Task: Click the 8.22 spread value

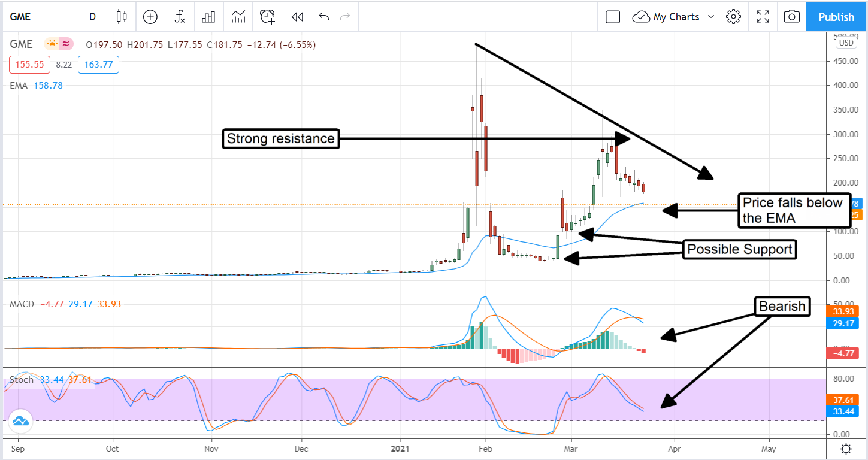Action: click(63, 65)
